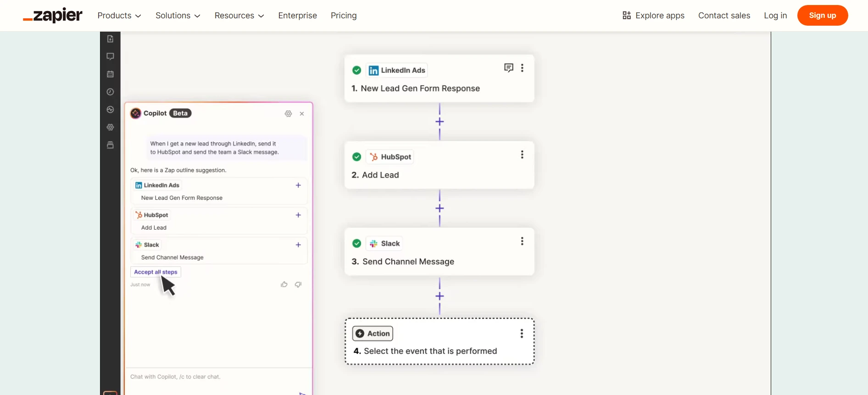868x395 pixels.
Task: Open three-dot menu on Slack step
Action: pyautogui.click(x=522, y=241)
